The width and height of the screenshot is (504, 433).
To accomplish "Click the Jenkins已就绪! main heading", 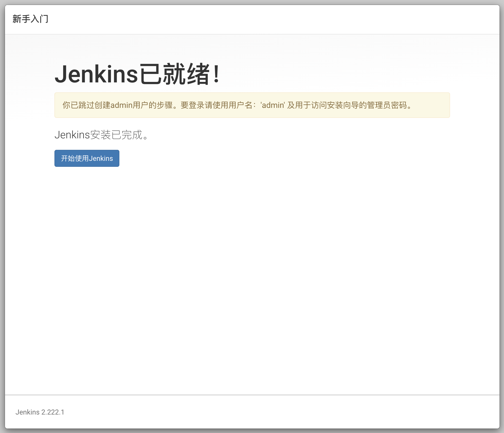I will [137, 74].
